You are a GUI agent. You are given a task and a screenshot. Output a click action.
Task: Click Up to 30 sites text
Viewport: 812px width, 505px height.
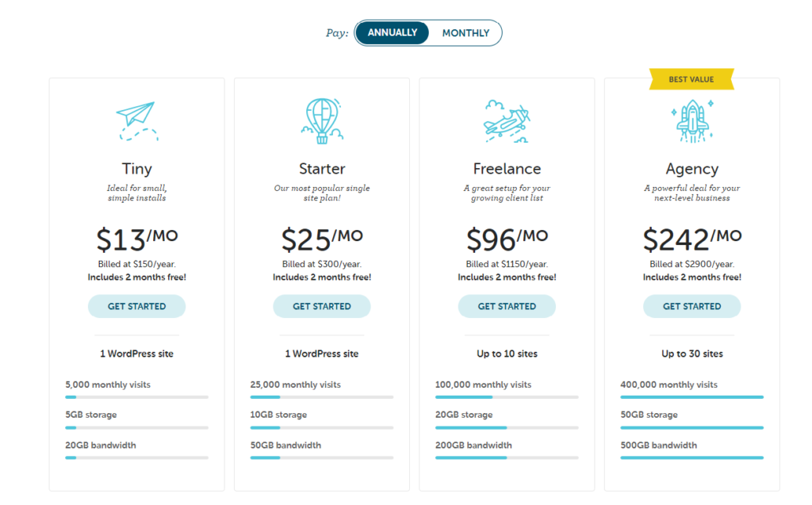pos(691,354)
